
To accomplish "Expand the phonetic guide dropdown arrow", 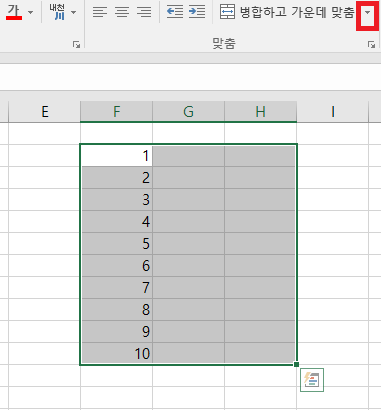I will click(74, 13).
